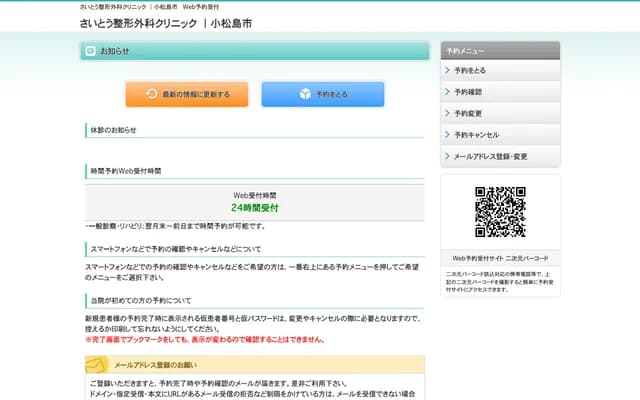Click the 予約メニュー panel header
Viewport: 640px width, 400px height.
pos(500,50)
